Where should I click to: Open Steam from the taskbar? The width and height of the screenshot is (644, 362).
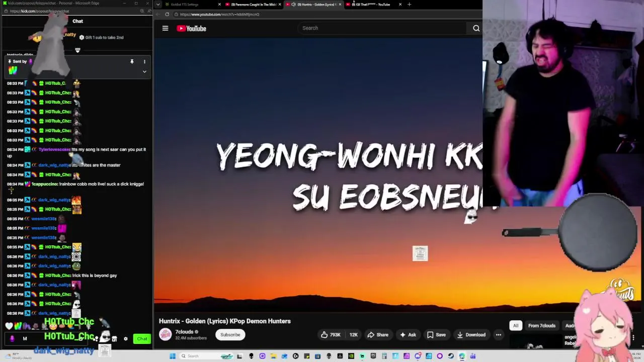tap(451, 356)
